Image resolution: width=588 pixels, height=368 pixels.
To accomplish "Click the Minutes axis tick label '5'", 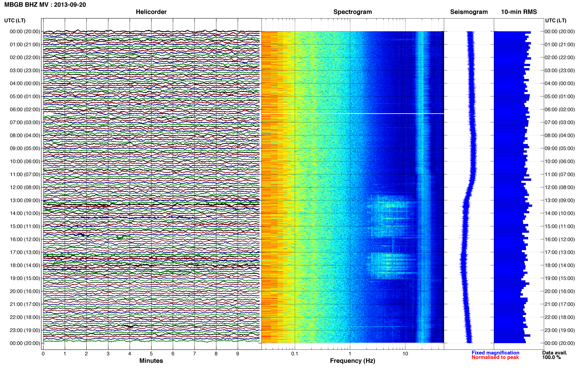I will pyautogui.click(x=151, y=354).
